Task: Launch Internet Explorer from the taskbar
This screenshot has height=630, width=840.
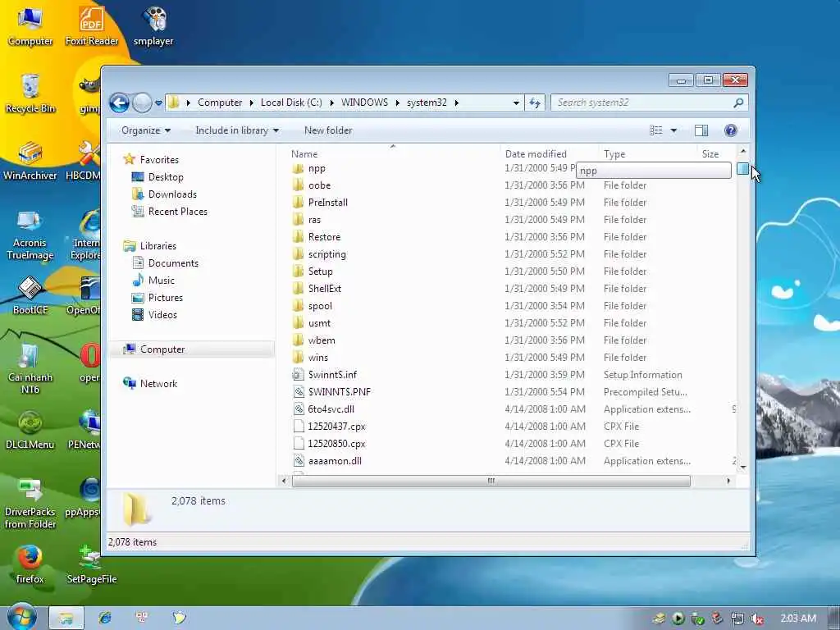Action: coord(105,618)
